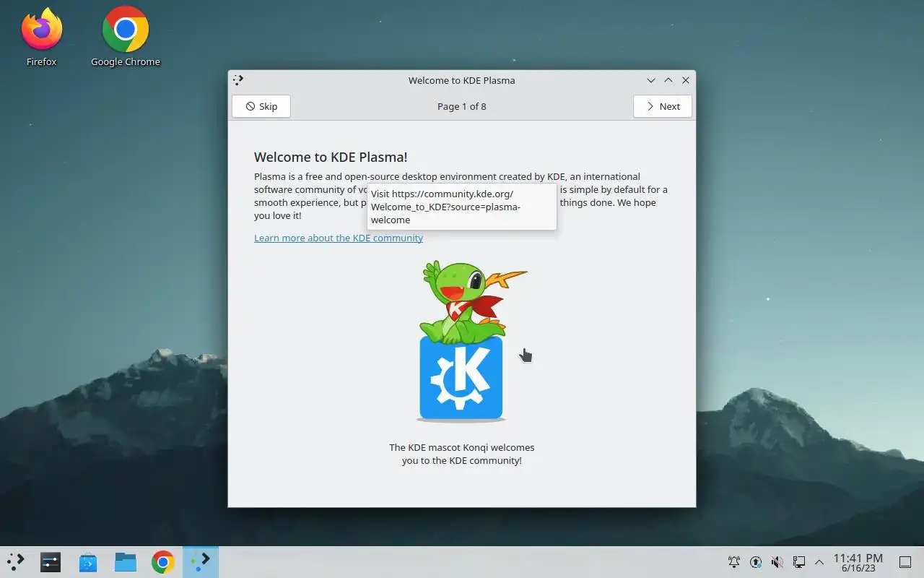924x578 pixels.
Task: Open Discover software center from taskbar
Action: [x=88, y=562]
